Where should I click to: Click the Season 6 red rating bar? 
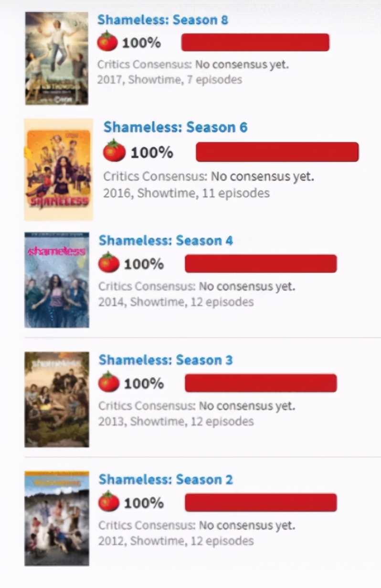pyautogui.click(x=277, y=152)
